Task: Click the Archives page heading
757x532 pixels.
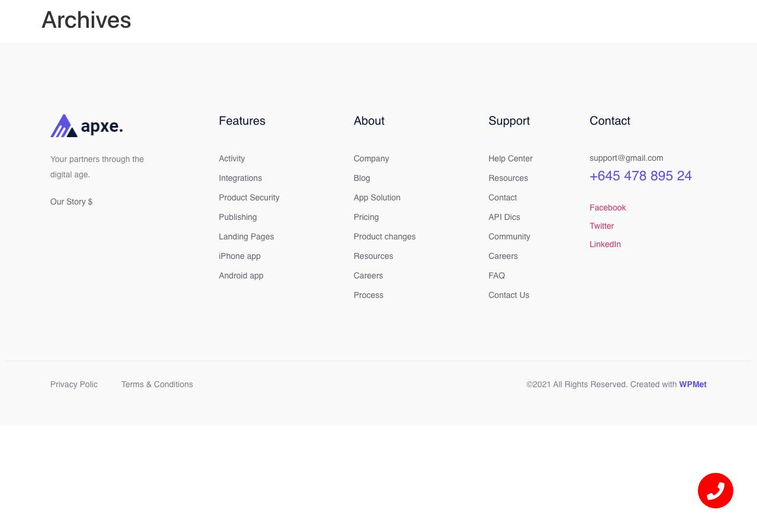Action: pyautogui.click(x=86, y=20)
